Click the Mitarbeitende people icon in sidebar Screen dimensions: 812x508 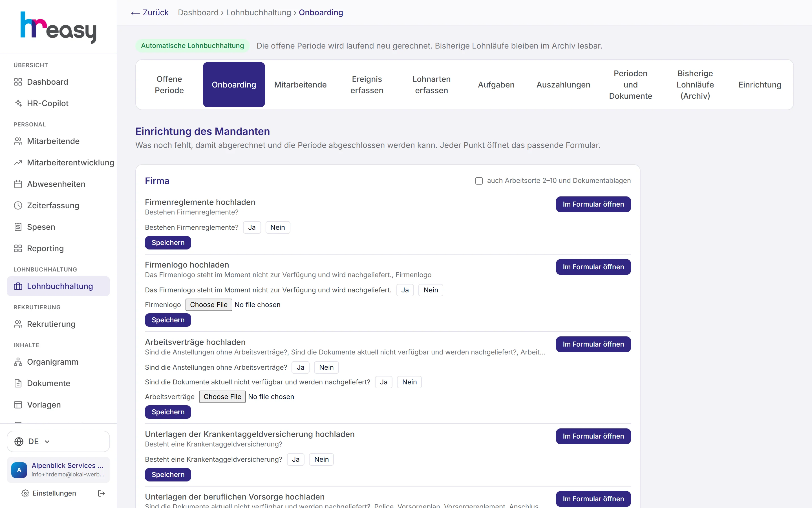[x=18, y=141]
